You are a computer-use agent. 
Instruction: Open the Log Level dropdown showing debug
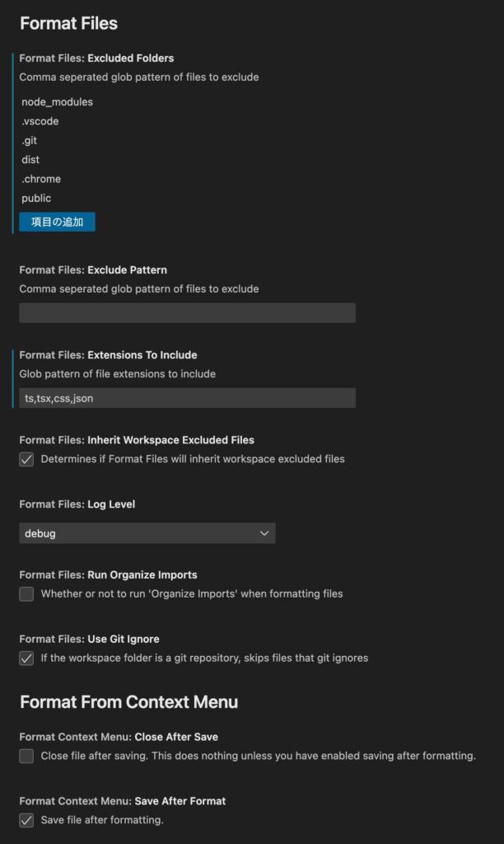(x=147, y=533)
